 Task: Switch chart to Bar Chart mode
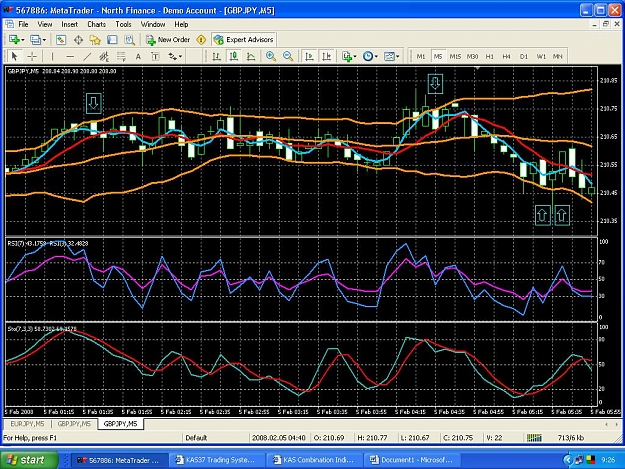pyautogui.click(x=216, y=56)
